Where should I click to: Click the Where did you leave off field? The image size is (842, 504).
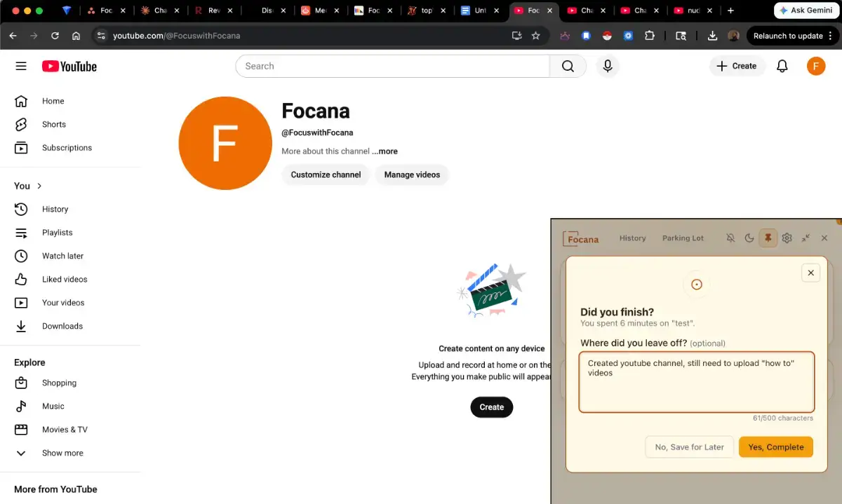(x=696, y=381)
